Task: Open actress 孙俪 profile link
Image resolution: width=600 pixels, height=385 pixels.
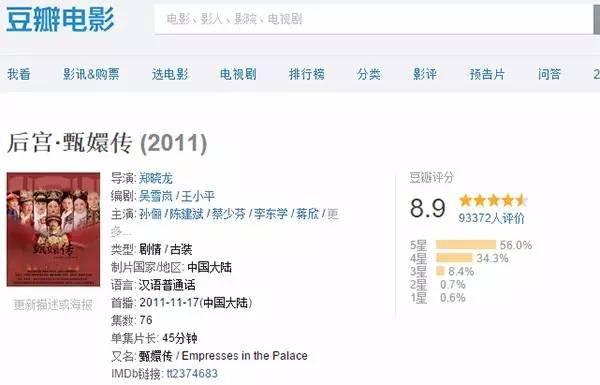Action: (x=150, y=214)
